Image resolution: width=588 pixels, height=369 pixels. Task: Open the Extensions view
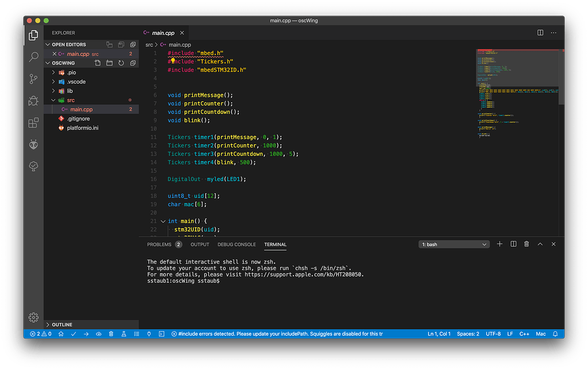(33, 123)
